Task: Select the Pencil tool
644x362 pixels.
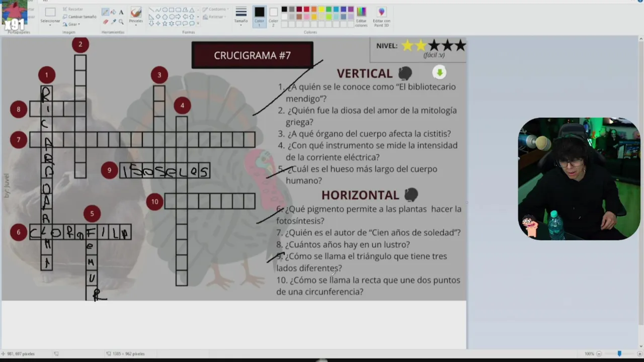Action: click(106, 12)
